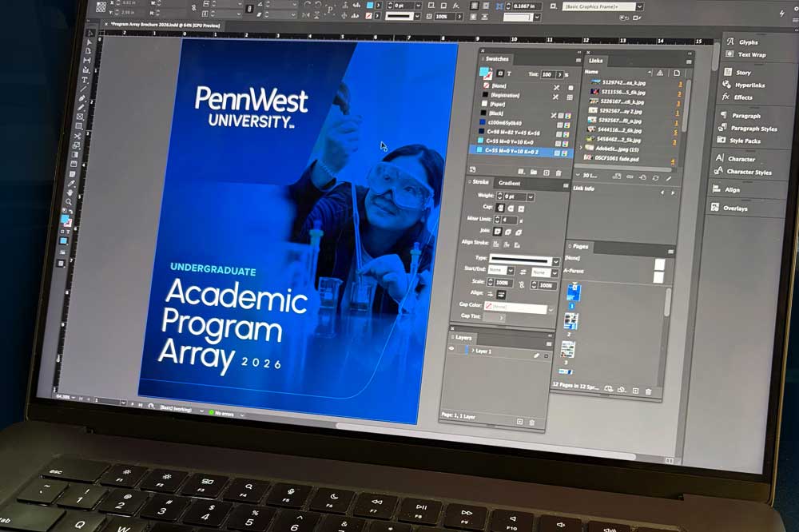Select the Gap tool
This screenshot has width=799, height=532.
tap(86, 61)
